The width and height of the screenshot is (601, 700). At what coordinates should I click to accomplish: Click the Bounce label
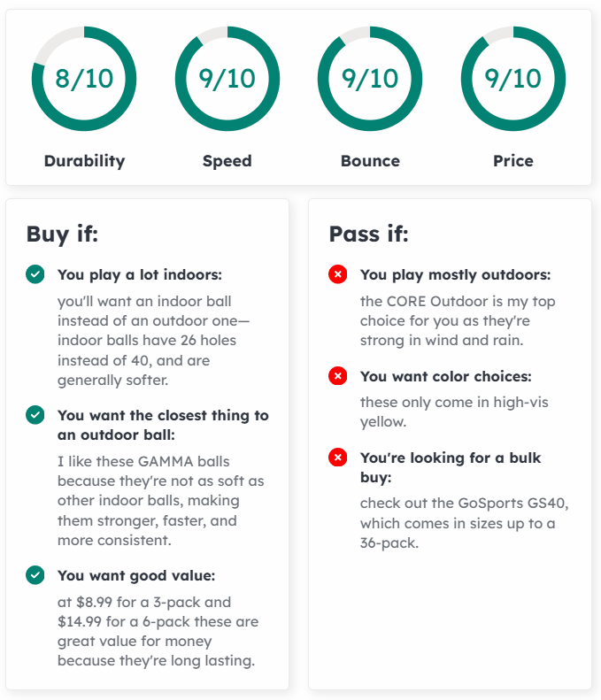click(x=370, y=161)
